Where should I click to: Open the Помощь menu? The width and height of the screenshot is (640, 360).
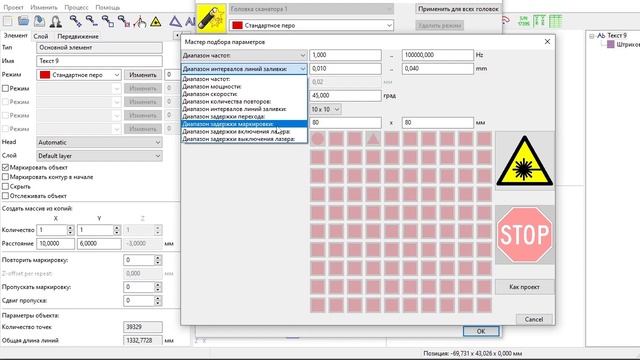point(108,7)
